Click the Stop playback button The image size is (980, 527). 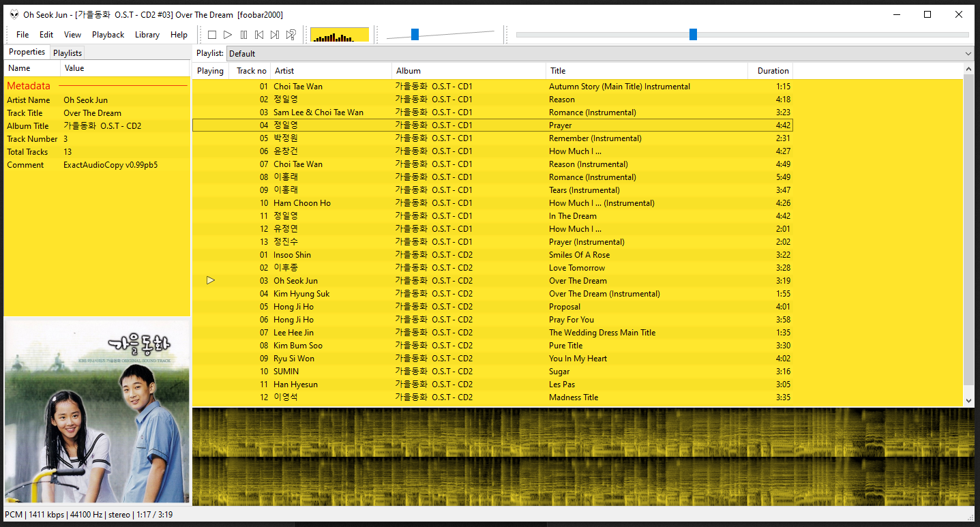[x=212, y=35]
